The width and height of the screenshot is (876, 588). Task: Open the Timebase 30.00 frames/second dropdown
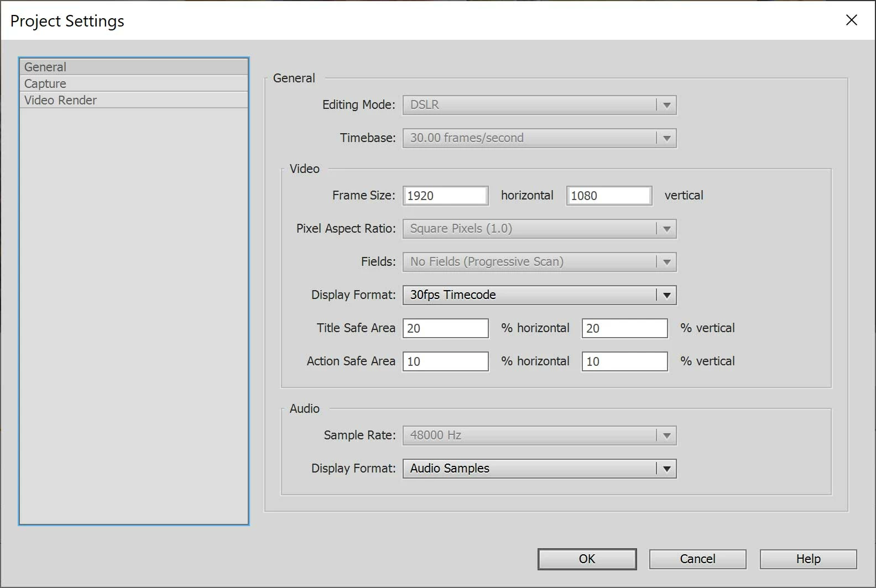pos(539,138)
